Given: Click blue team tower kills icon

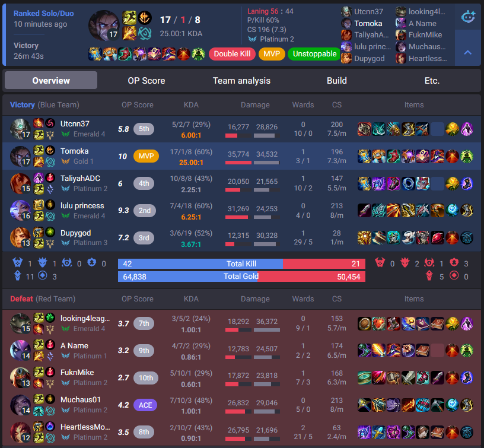Looking at the screenshot, I should pyautogui.click(x=18, y=275).
